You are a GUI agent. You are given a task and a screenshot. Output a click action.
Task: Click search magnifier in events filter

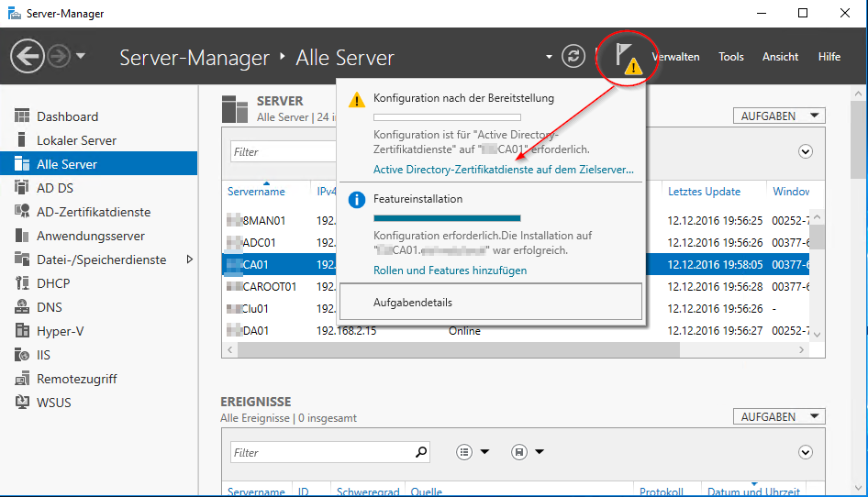point(421,452)
